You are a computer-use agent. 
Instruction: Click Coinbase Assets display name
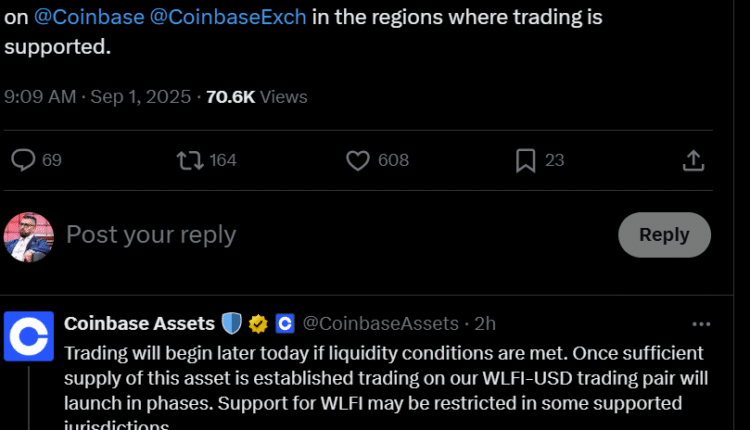139,324
